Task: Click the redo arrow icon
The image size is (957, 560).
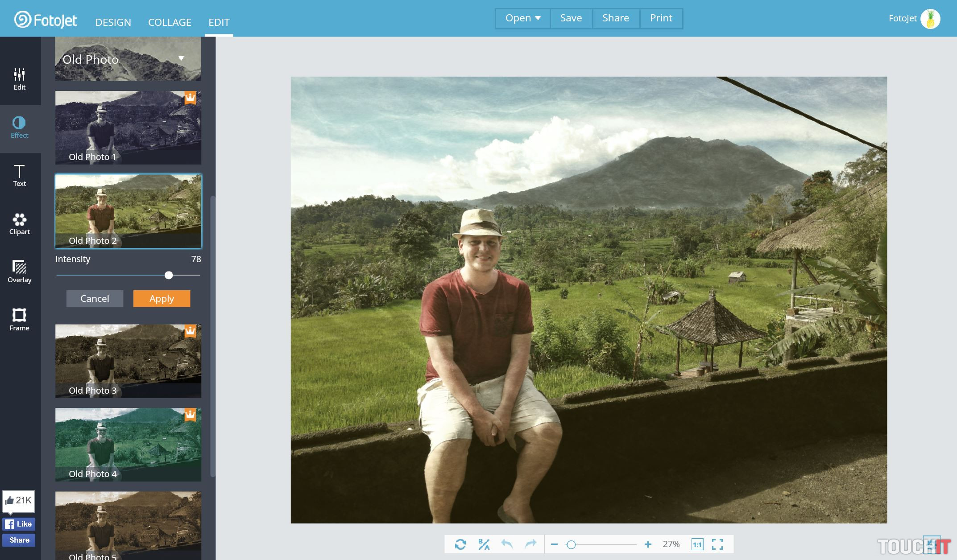Action: 530,544
